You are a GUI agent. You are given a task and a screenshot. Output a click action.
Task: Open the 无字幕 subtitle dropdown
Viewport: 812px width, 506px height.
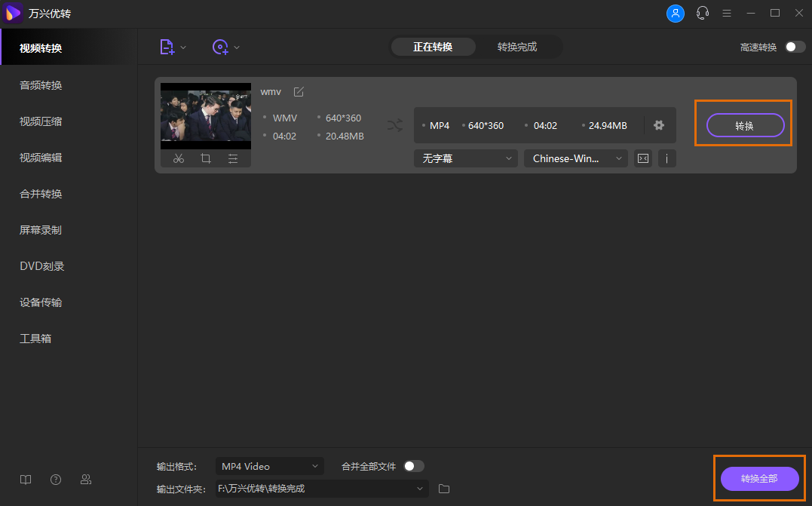click(465, 158)
